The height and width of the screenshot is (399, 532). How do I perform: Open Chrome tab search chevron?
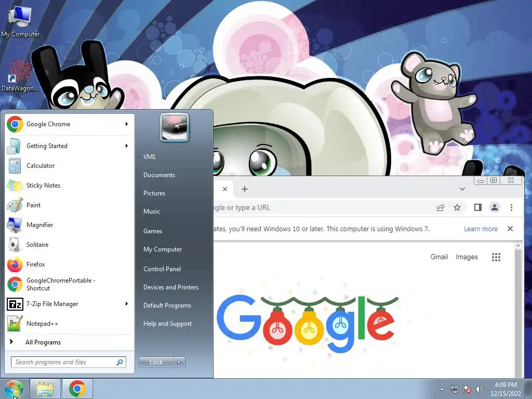click(462, 189)
